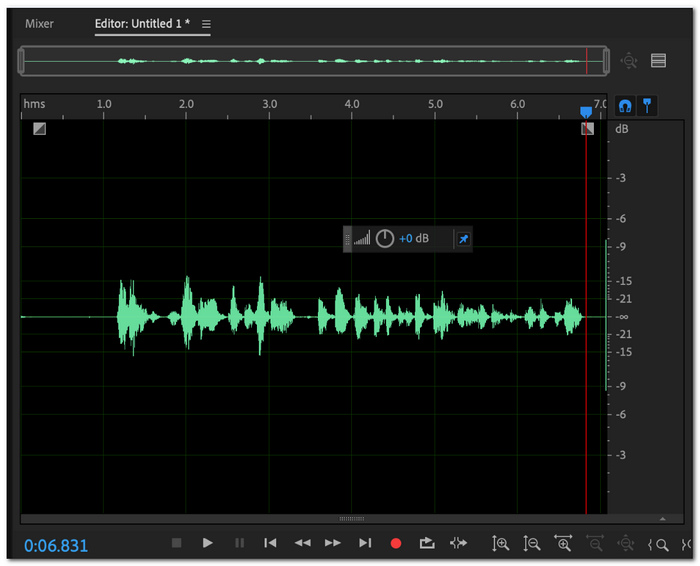Grab the HUD drag grip
The height and width of the screenshot is (566, 700).
[347, 239]
